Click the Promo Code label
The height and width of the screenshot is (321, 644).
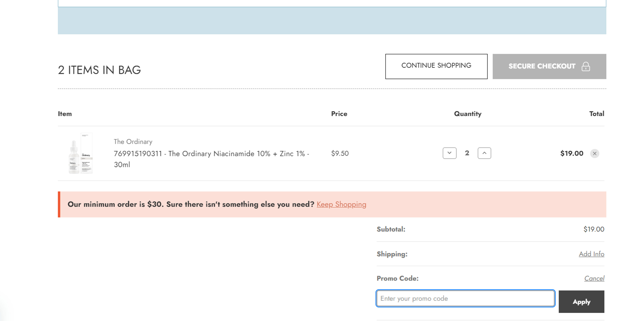[397, 278]
